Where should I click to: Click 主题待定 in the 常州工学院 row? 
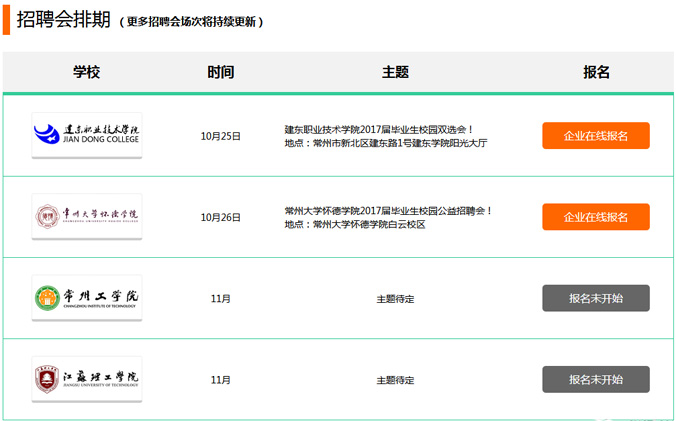[x=395, y=299]
